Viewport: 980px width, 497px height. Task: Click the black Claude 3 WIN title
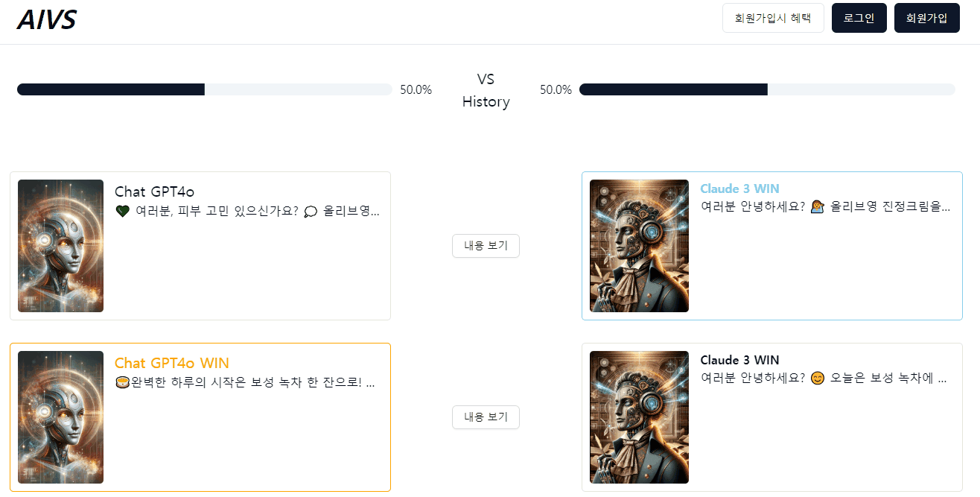739,360
